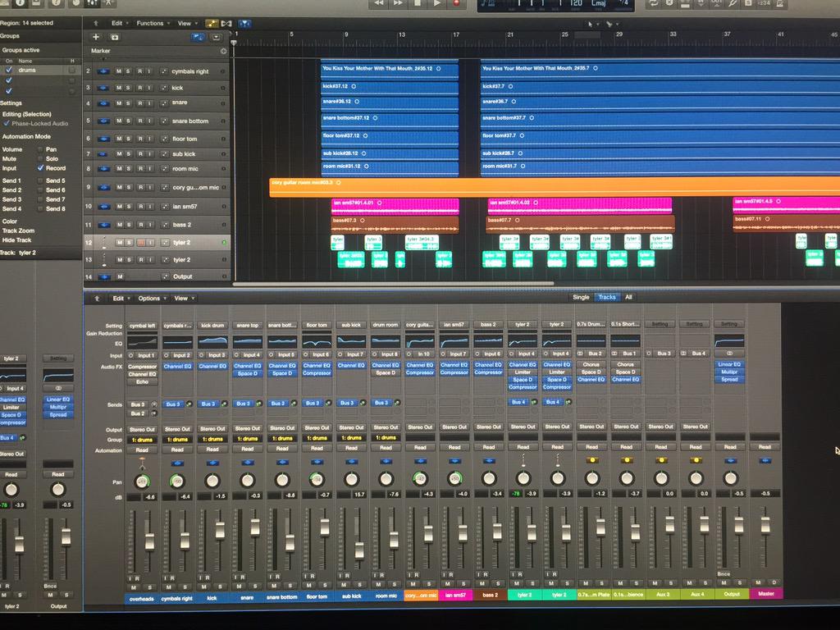Switch mixer to All view
The width and height of the screenshot is (840, 630).
coord(629,297)
